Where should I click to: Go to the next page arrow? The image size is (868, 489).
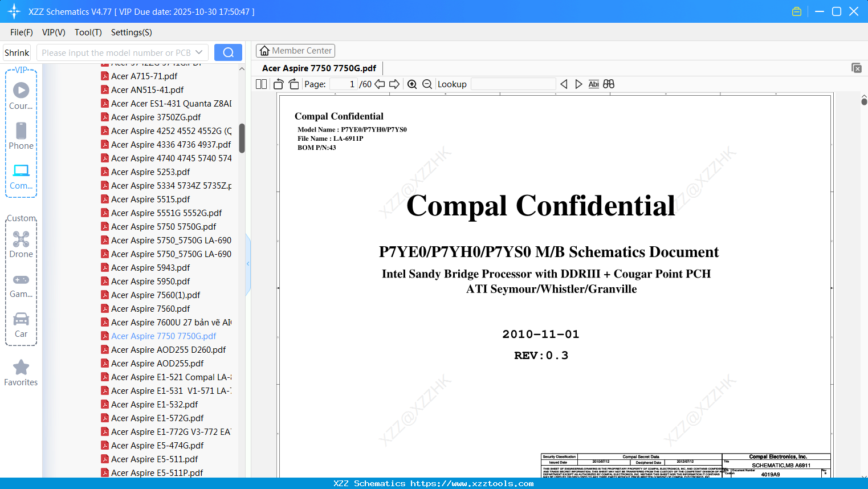[394, 84]
